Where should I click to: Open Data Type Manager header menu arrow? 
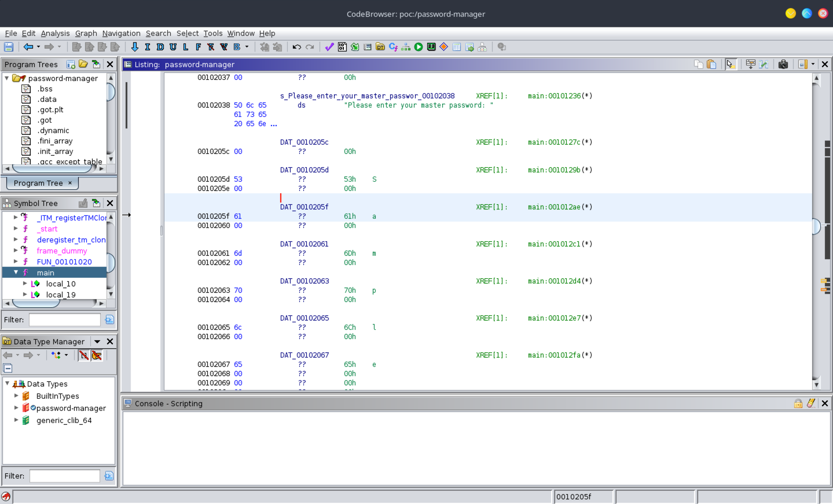coord(97,342)
